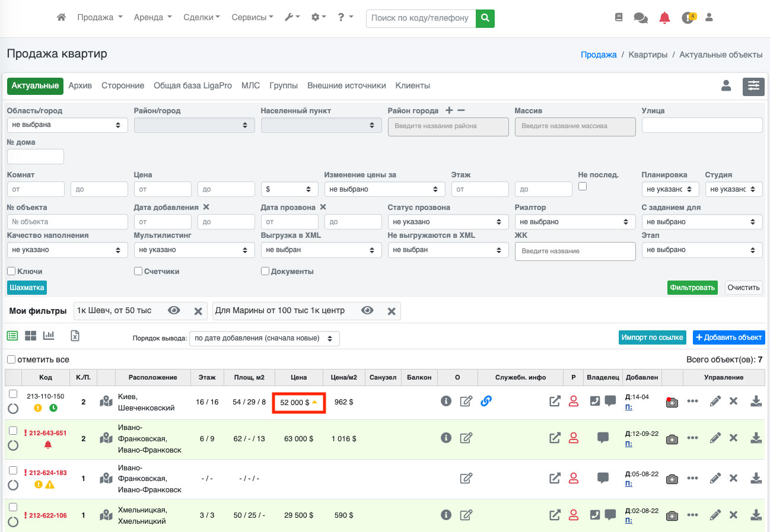Image resolution: width=770 pixels, height=532 pixels.
Task: Click the red notification bell icon
Action: click(x=664, y=18)
